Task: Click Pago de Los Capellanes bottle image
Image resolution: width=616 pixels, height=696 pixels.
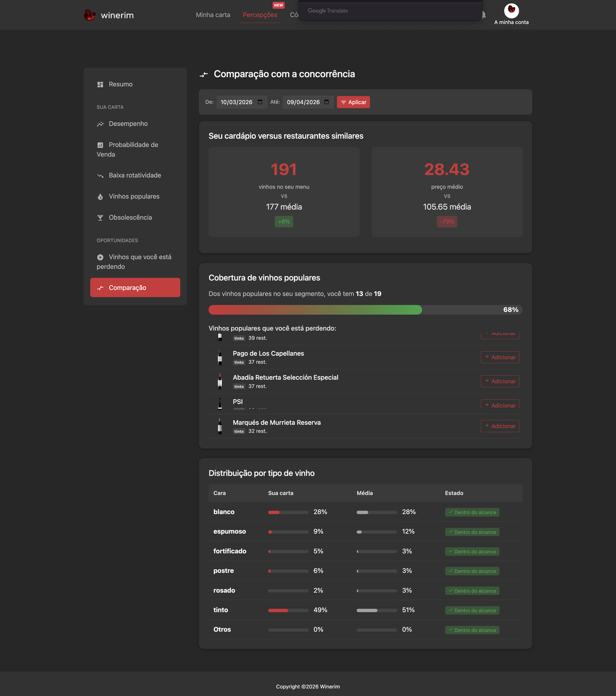Action: (220, 357)
